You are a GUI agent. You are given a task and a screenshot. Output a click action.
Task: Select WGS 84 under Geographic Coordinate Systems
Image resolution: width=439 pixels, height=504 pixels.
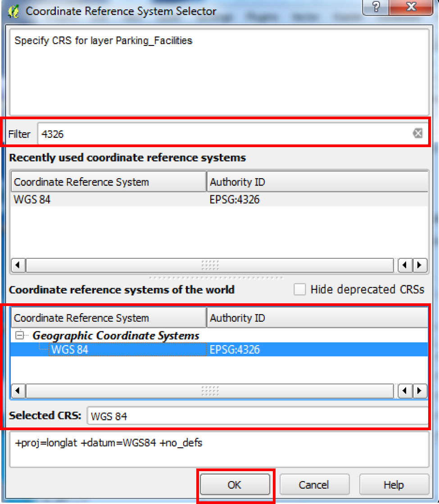click(70, 350)
